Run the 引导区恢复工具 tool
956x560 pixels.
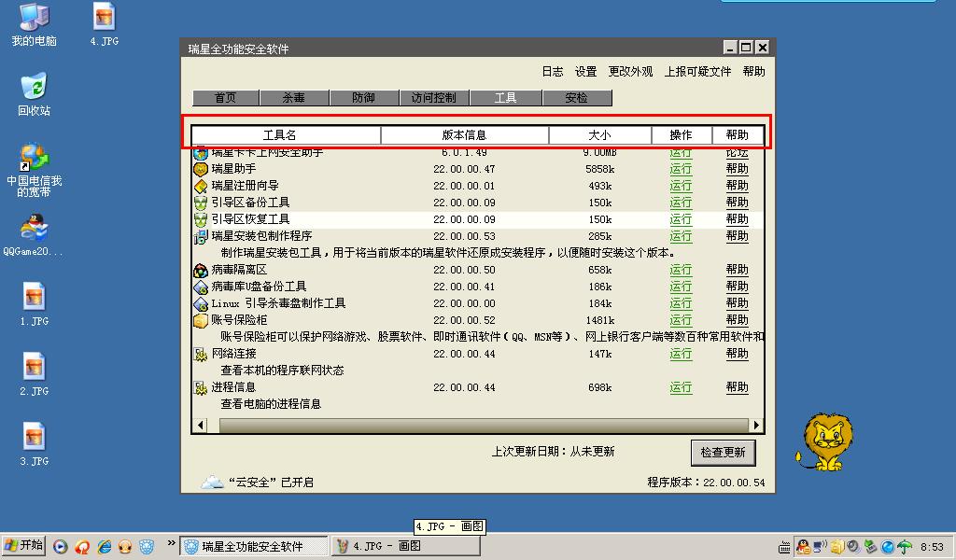[x=681, y=219]
